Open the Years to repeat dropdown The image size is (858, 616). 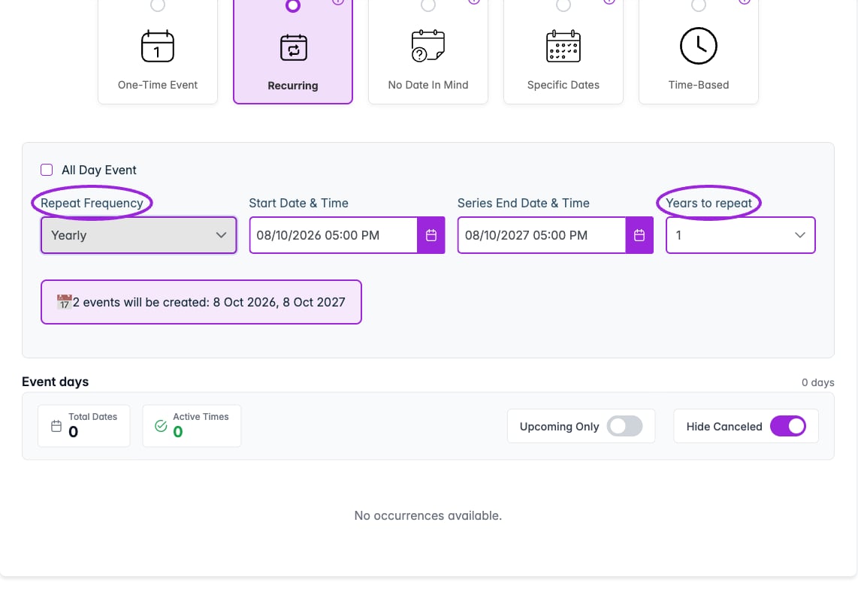tap(740, 235)
